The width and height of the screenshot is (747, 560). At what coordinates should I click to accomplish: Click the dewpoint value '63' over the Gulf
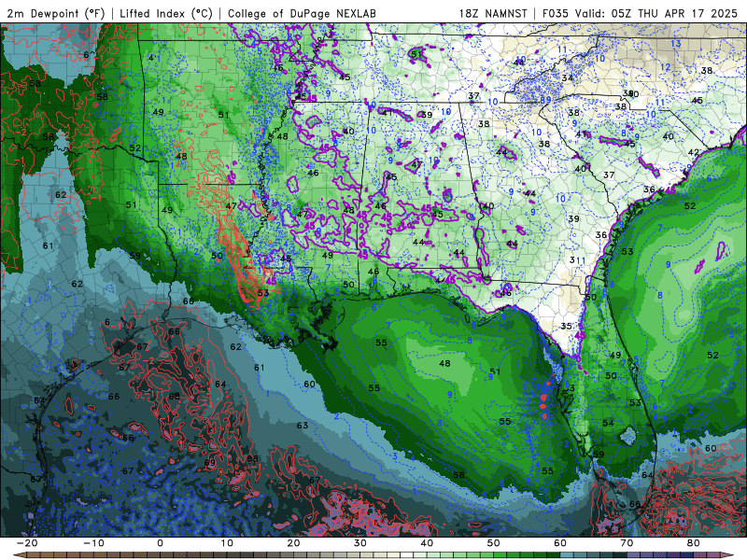(303, 426)
